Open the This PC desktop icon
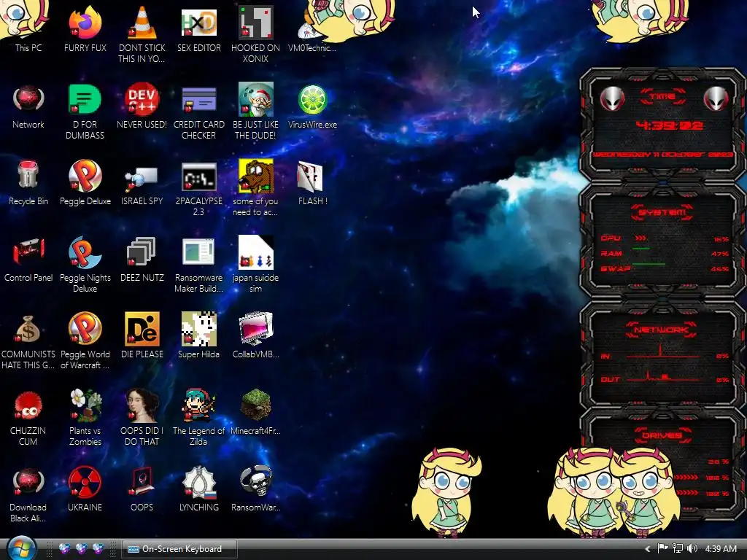The width and height of the screenshot is (747, 560). tap(28, 28)
